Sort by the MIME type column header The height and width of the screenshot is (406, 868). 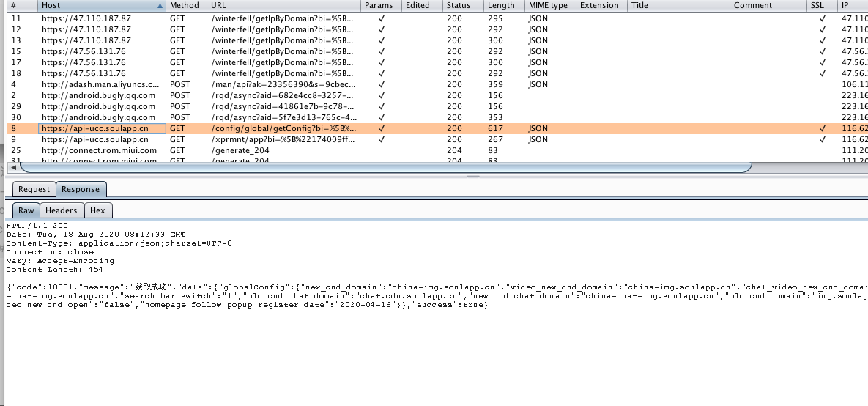point(550,6)
